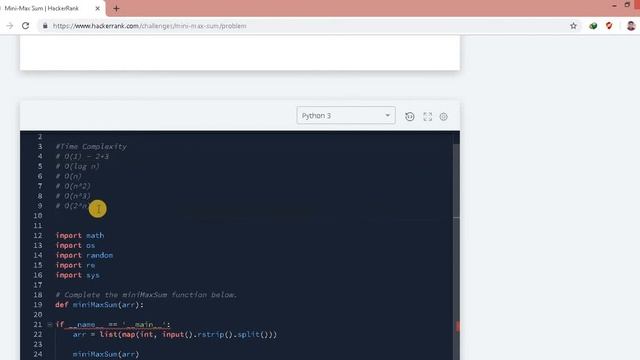This screenshot has height=360, width=640.
Task: Close the Mini-Max Sum tab
Action: coord(98,8)
